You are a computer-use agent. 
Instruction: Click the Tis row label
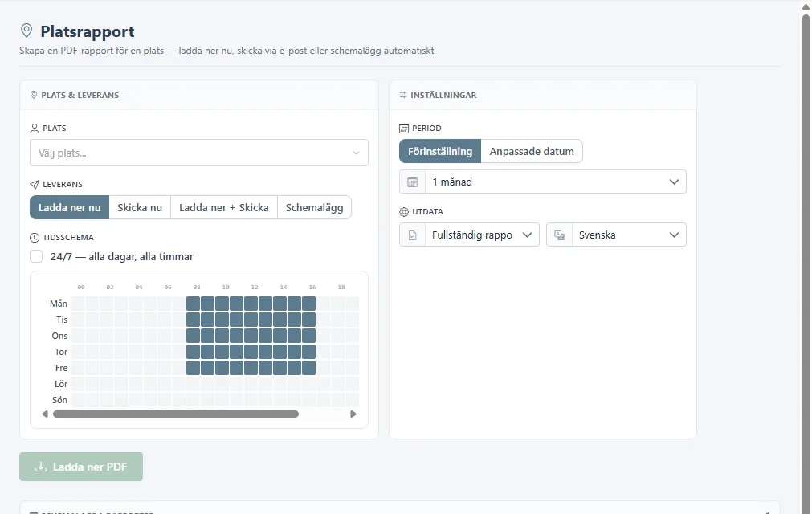coord(62,320)
